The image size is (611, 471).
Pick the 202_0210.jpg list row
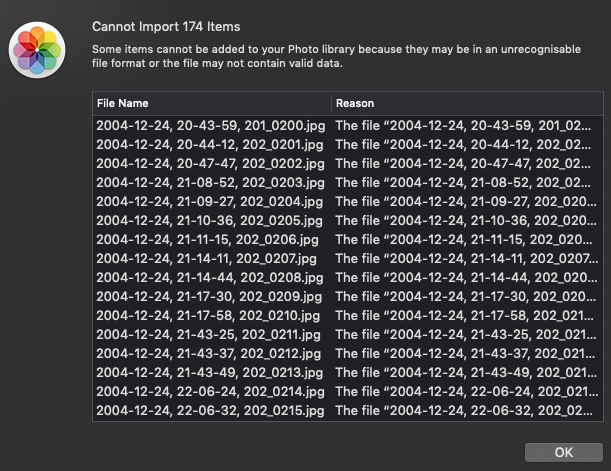tap(209, 315)
